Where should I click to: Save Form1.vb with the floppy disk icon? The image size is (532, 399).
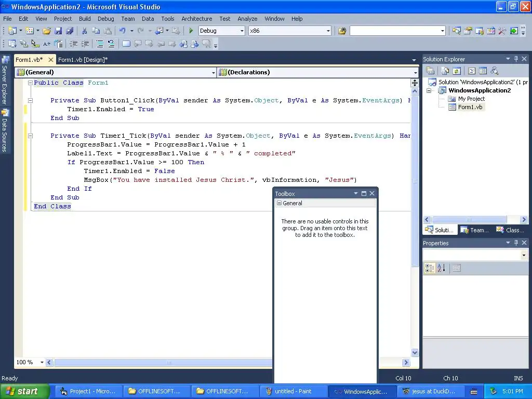tap(58, 31)
